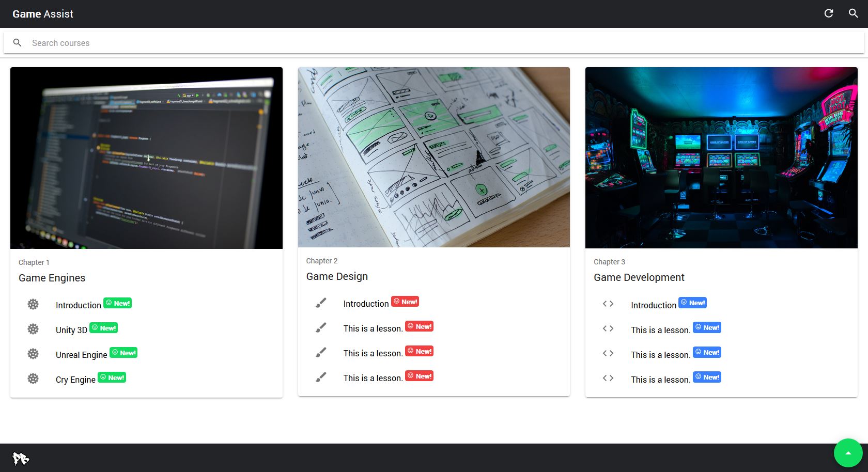Screen dimensions: 868x472
Task: Click the wireframe sketchbook image on Chapter 2
Action: pyautogui.click(x=434, y=157)
